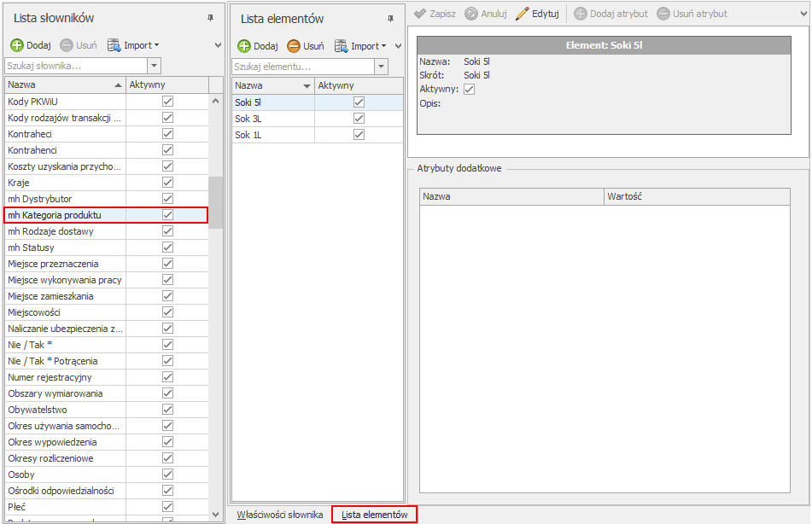
Task: Click the green Dodaj icon in Lista elementów
Action: tap(244, 46)
